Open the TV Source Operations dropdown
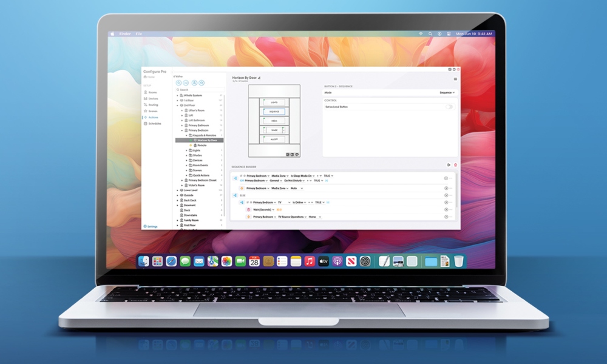Image resolution: width=607 pixels, height=364 pixels. [x=293, y=217]
